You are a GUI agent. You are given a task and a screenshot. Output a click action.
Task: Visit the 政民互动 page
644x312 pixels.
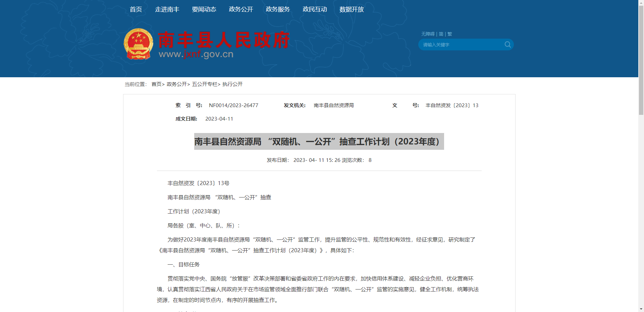pyautogui.click(x=315, y=9)
